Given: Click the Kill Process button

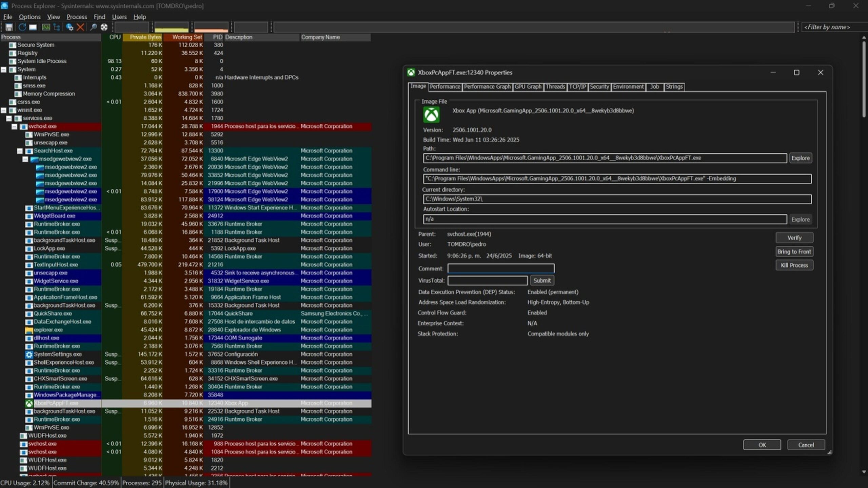Looking at the screenshot, I should pos(794,265).
